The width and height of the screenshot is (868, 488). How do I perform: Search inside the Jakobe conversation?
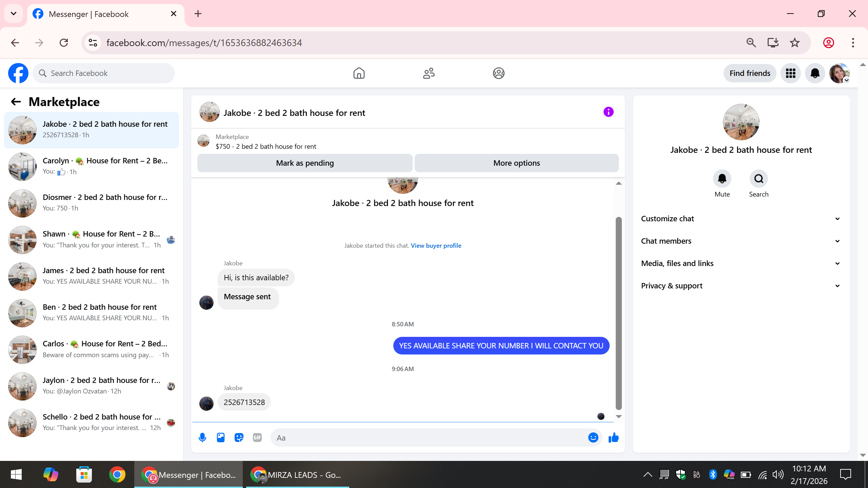pyautogui.click(x=758, y=179)
